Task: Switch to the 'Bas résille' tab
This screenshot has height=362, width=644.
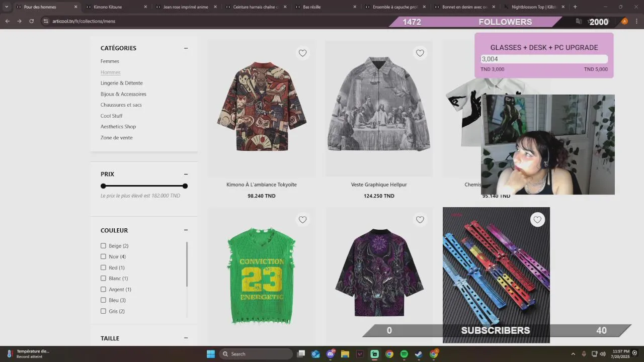Action: pyautogui.click(x=326, y=7)
